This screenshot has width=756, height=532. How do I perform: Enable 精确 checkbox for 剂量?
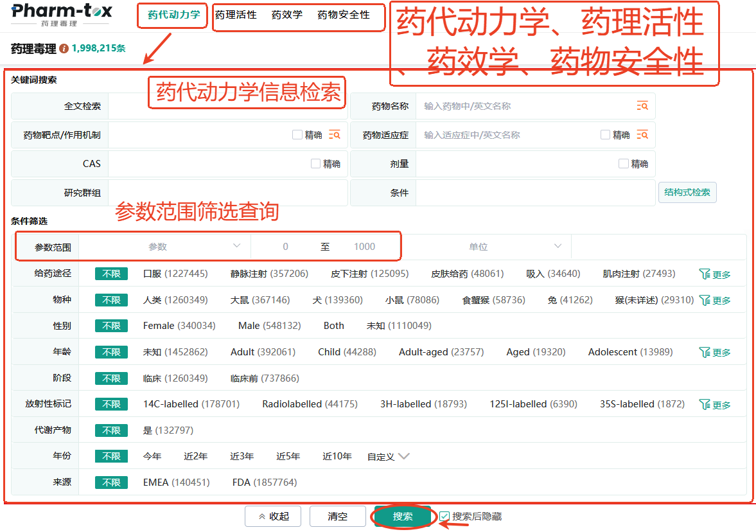624,164
